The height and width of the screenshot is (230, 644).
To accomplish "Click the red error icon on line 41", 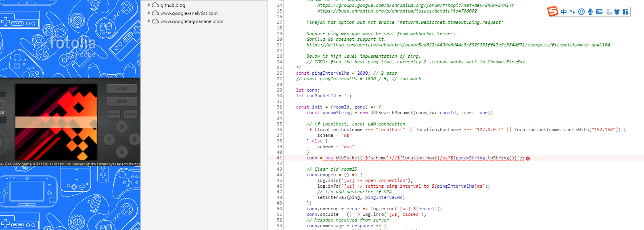I will 528,158.
